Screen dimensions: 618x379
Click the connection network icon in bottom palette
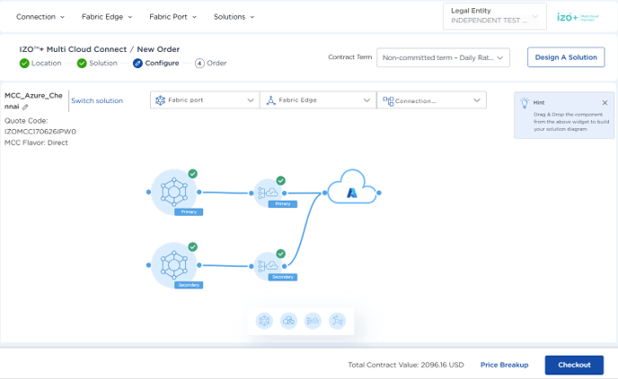coord(337,321)
